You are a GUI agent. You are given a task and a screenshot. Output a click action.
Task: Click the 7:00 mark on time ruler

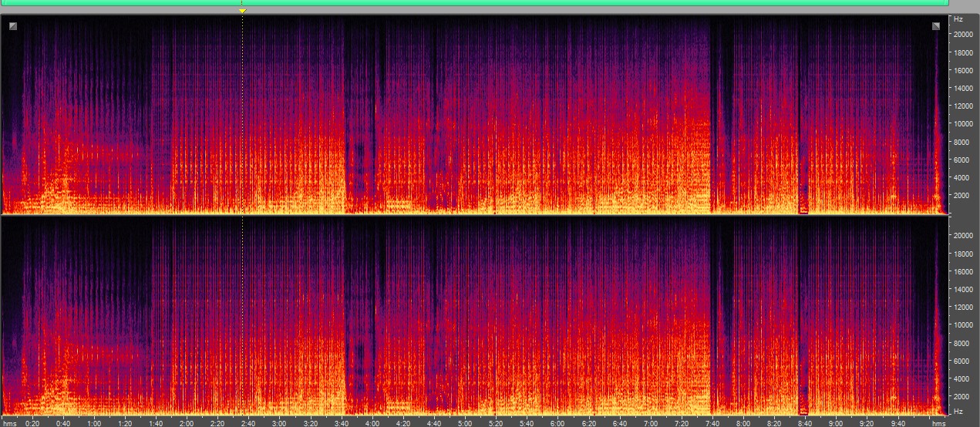(651, 423)
